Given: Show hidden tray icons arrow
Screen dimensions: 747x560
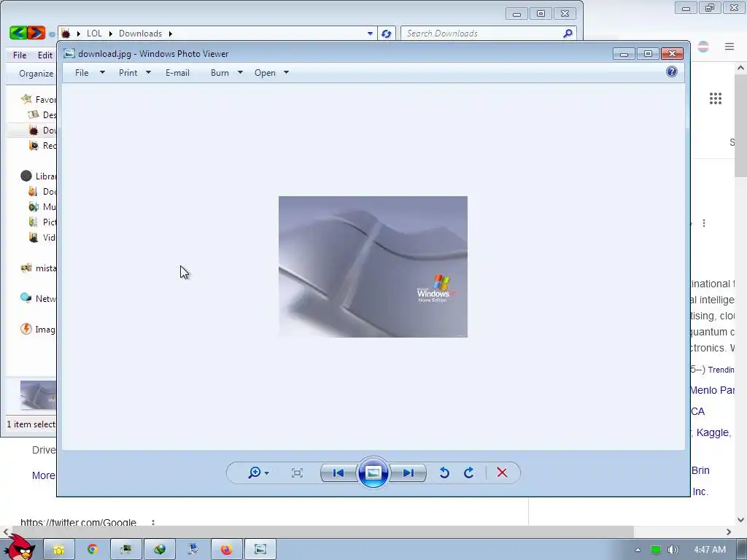Looking at the screenshot, I should click(x=638, y=550).
